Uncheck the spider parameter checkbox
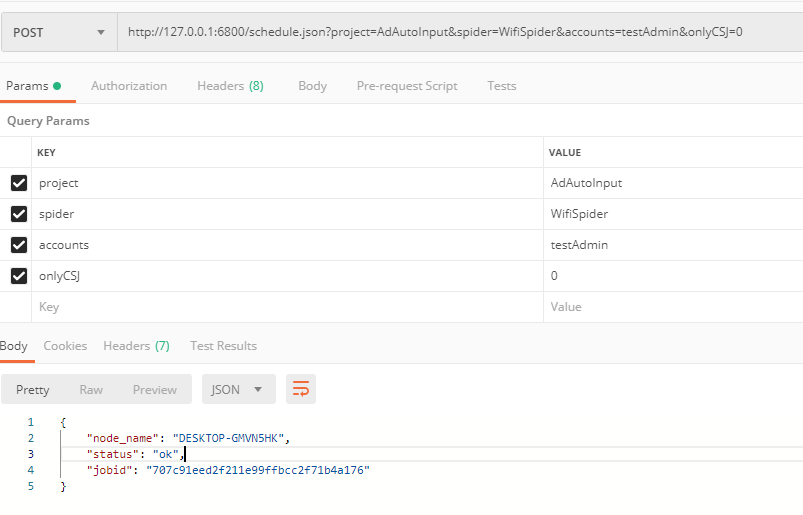 (x=18, y=214)
